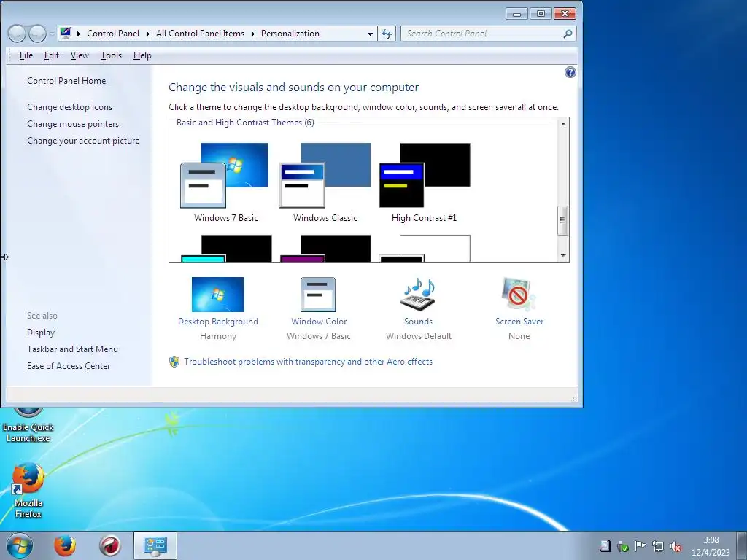Open the View menu
Image resolution: width=747 pixels, height=560 pixels.
pos(80,55)
